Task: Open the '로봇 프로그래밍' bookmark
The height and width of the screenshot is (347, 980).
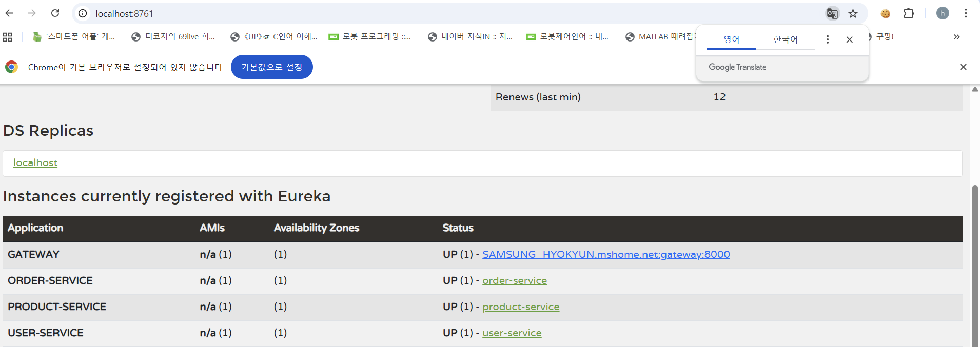Action: 370,37
